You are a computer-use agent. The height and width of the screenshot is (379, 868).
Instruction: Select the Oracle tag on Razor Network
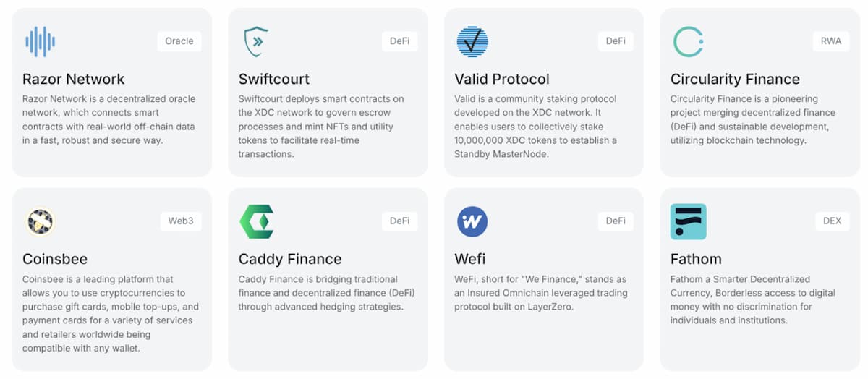point(179,41)
